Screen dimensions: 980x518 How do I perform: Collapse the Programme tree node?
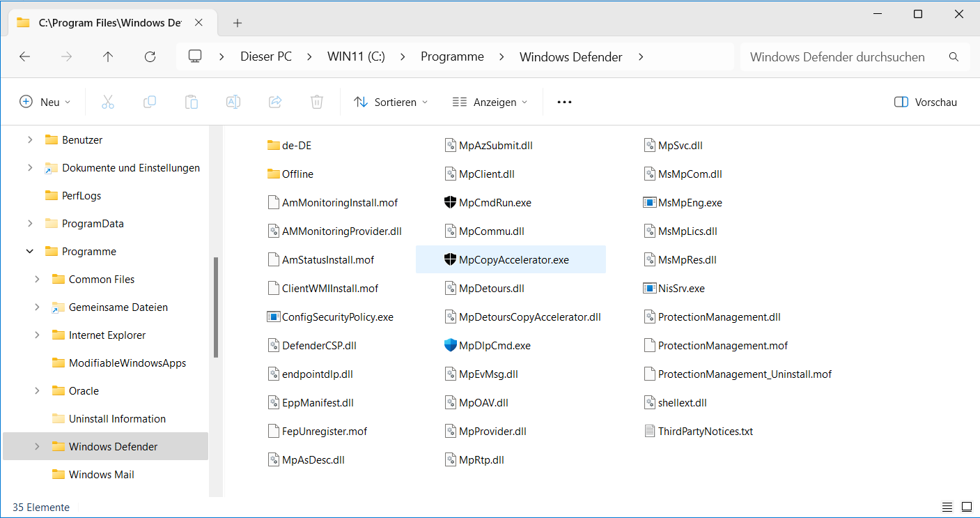click(x=30, y=252)
